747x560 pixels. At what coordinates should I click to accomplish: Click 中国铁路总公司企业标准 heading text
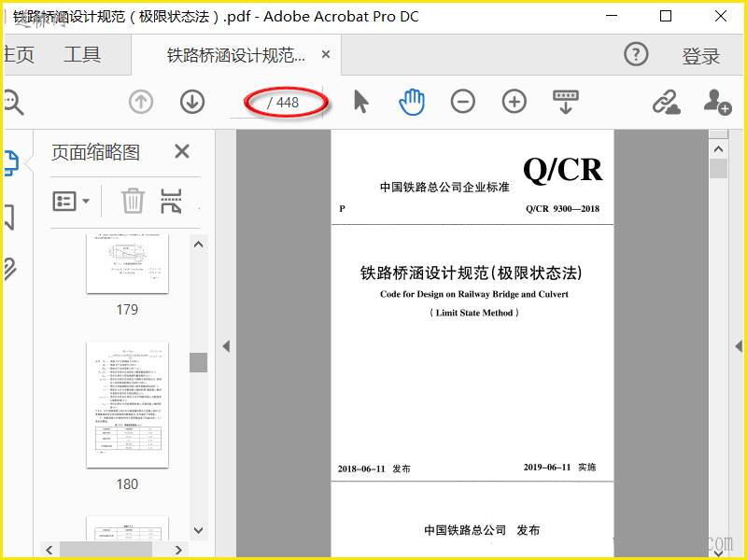pyautogui.click(x=444, y=188)
